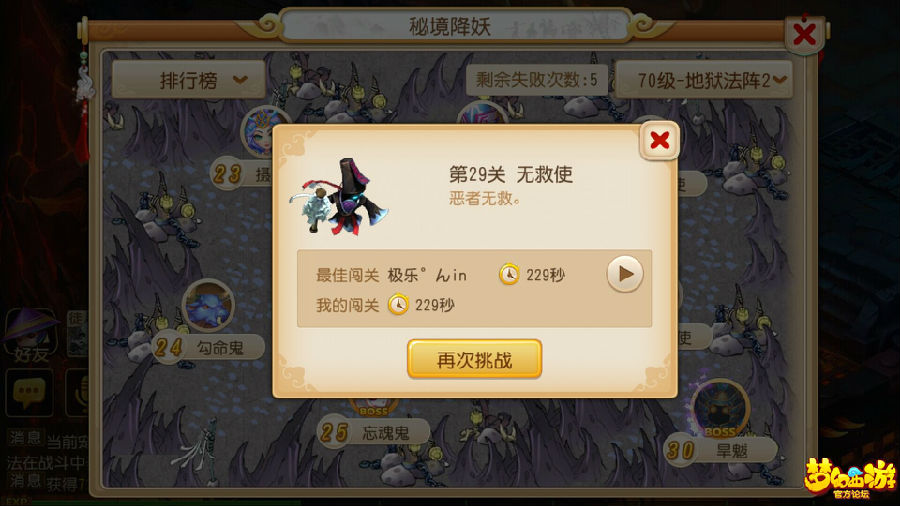The height and width of the screenshot is (506, 900).
Task: Expand the 70级-地狱法阵2 level selector
Action: tap(704, 80)
